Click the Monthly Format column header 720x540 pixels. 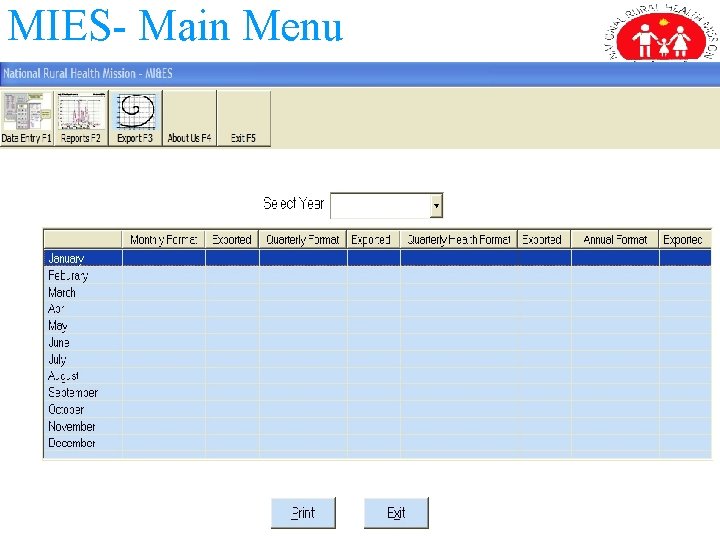[163, 239]
